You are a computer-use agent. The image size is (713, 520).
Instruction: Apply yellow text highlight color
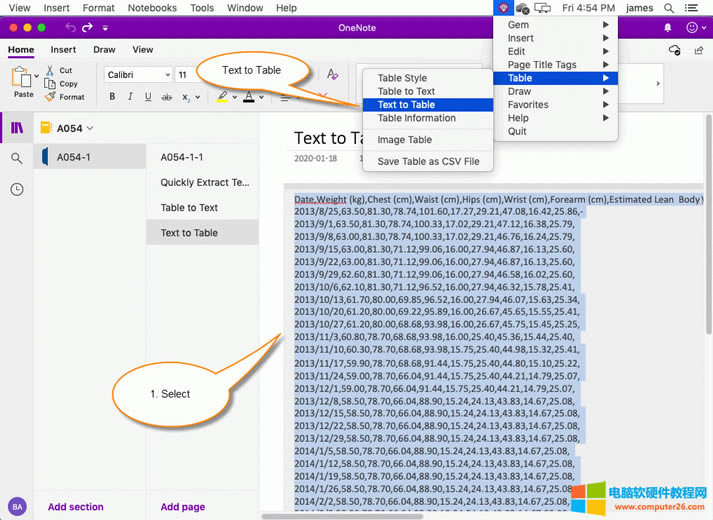click(222, 96)
